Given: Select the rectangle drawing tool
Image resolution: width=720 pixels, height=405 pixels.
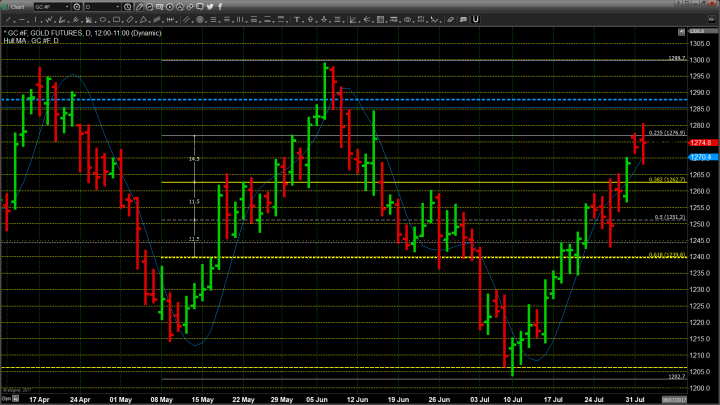Looking at the screenshot, I should [x=116, y=20].
